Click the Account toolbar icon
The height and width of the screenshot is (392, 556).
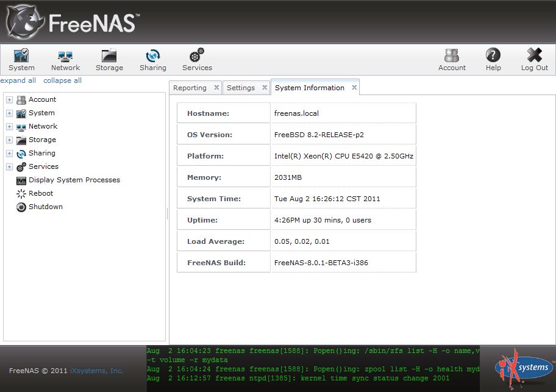452,60
